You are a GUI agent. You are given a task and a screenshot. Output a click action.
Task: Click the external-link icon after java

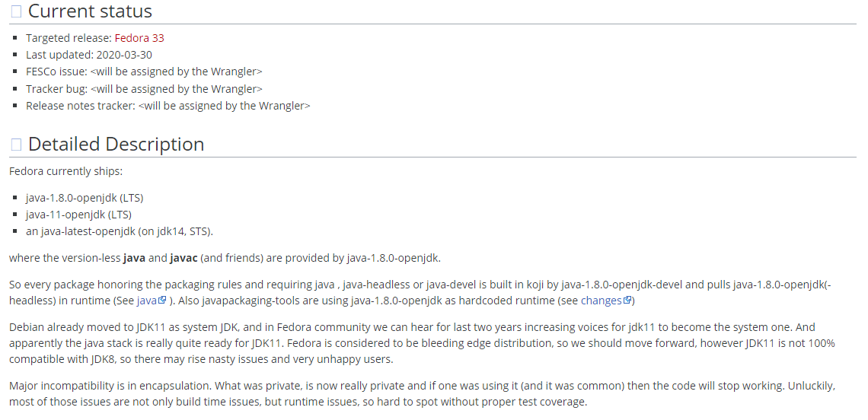point(162,301)
